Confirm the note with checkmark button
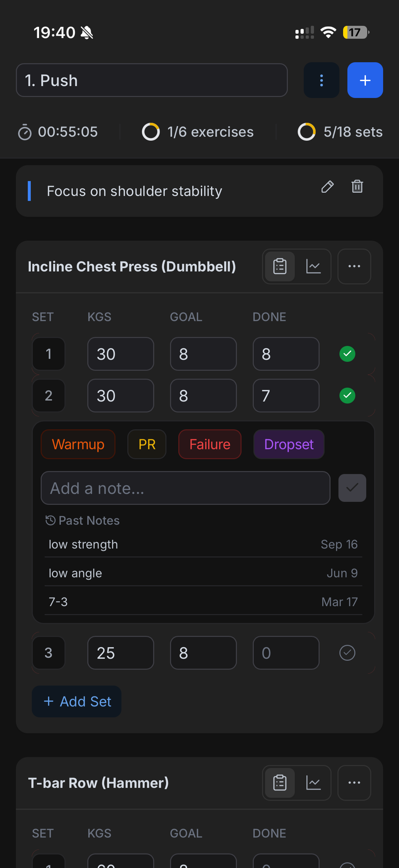This screenshot has width=399, height=868. [352, 488]
